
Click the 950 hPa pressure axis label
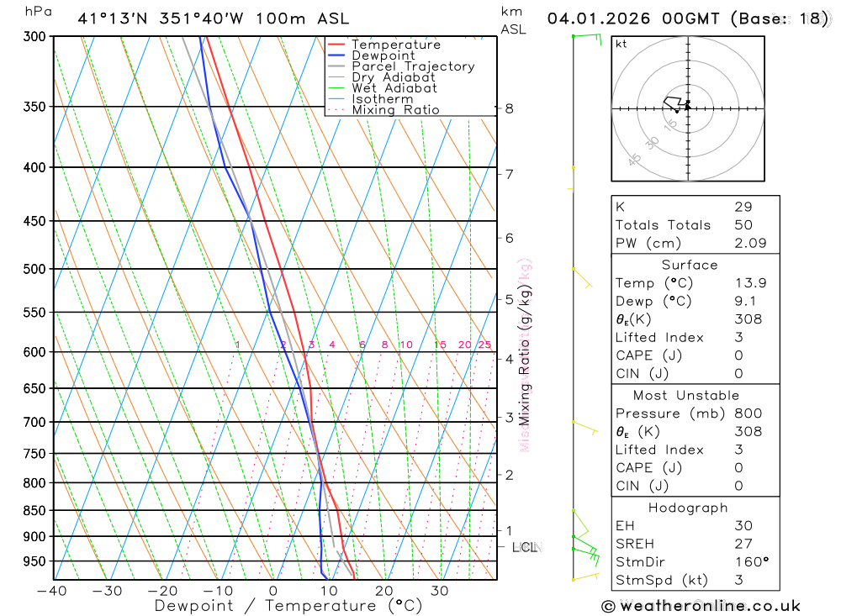(34, 561)
